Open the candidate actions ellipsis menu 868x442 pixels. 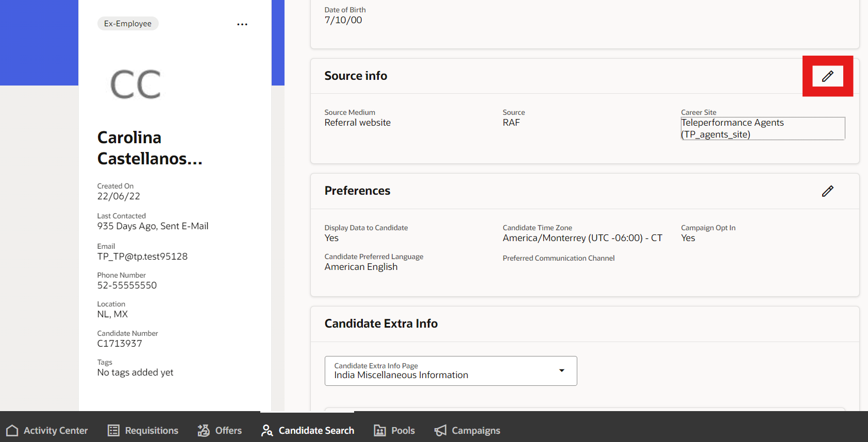coord(242,24)
